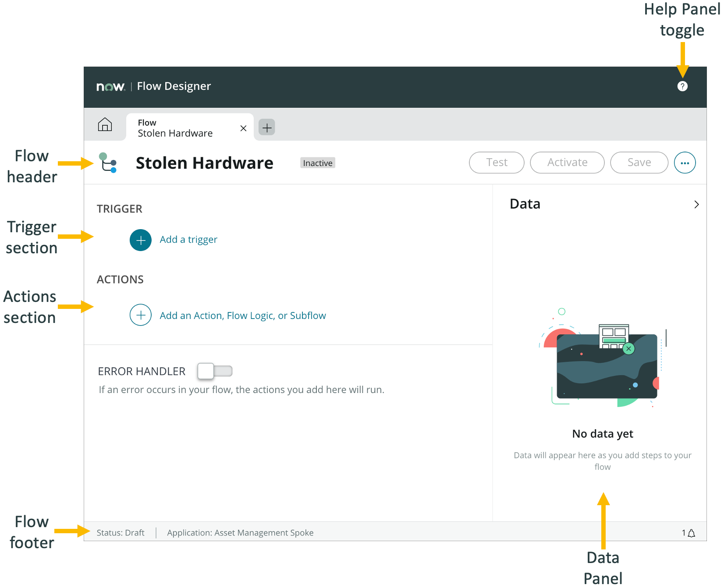Click the home icon to return to landing page
Screen dimensions: 724x588
coord(105,125)
